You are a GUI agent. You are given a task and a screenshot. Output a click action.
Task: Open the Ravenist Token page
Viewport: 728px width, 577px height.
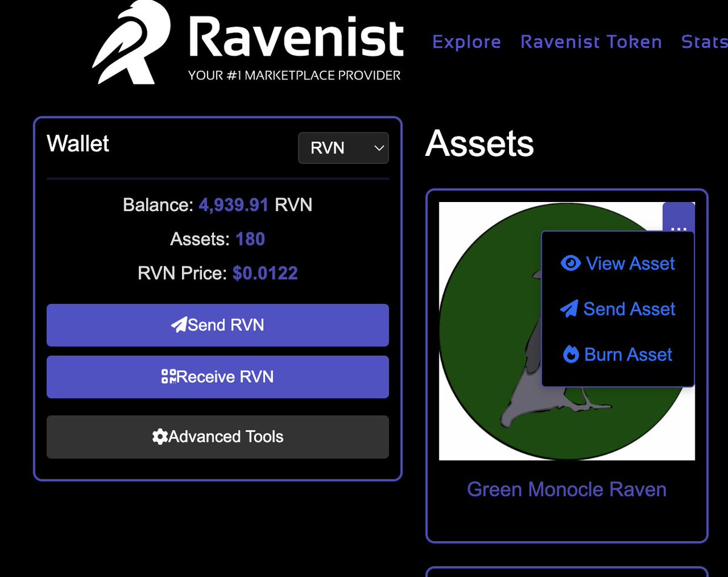point(591,42)
